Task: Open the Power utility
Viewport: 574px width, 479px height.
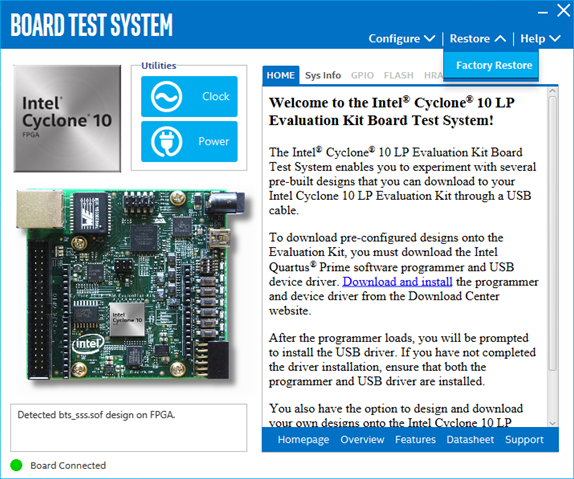Action: tap(189, 141)
